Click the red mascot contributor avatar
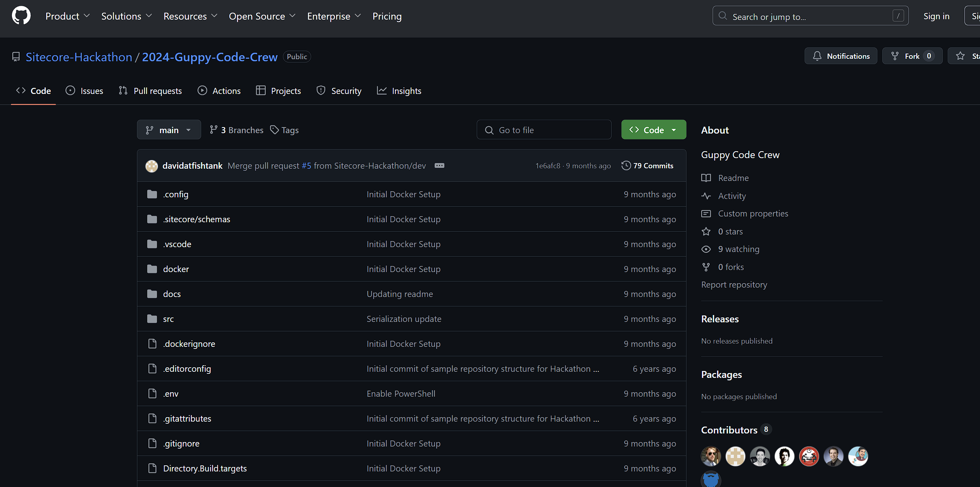The height and width of the screenshot is (487, 980). point(809,456)
